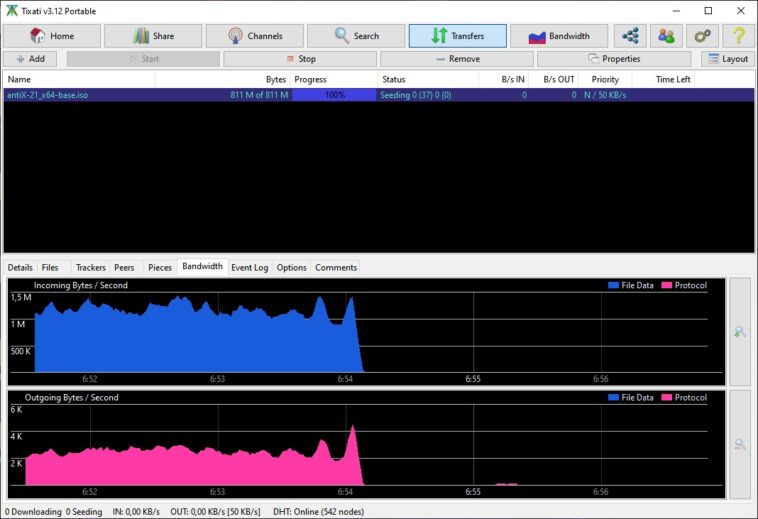Screen dimensions: 758x519
Task: Click Protocol pink swatch in Outgoing graph
Action: click(x=667, y=398)
